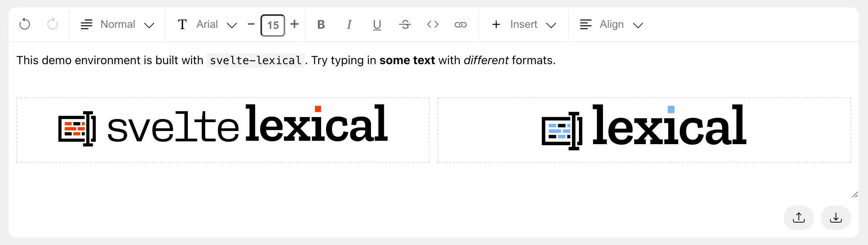868x245 pixels.
Task: Toggle strikethrough formatting
Action: click(405, 24)
